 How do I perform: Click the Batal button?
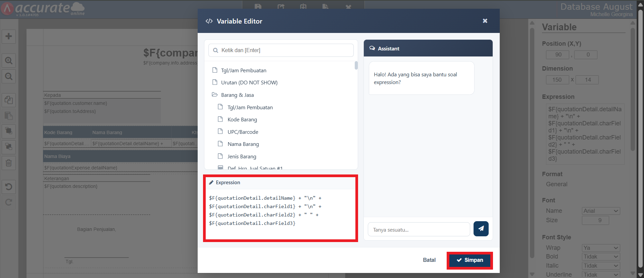(429, 260)
